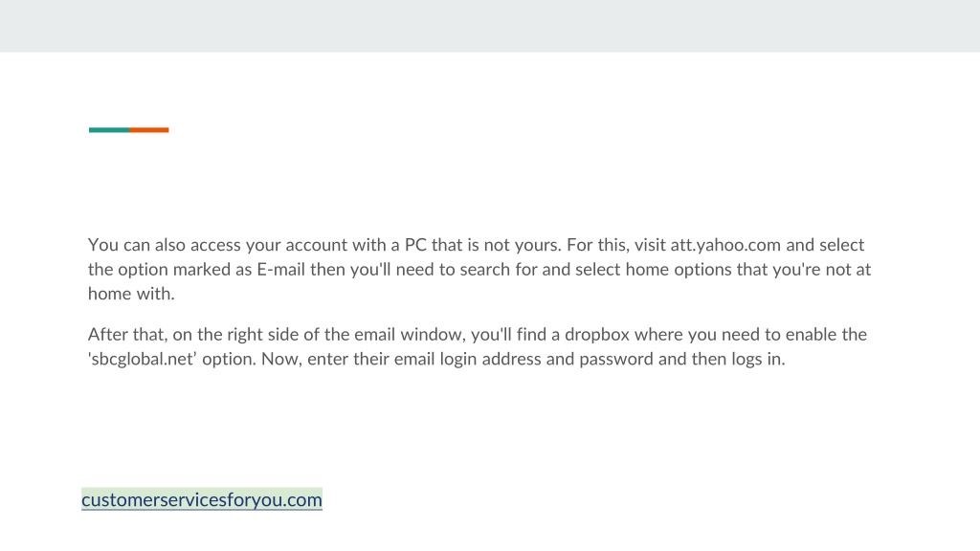The image size is (980, 551).
Task: Click the word "E-mail" in first paragraph
Action: tap(280, 269)
